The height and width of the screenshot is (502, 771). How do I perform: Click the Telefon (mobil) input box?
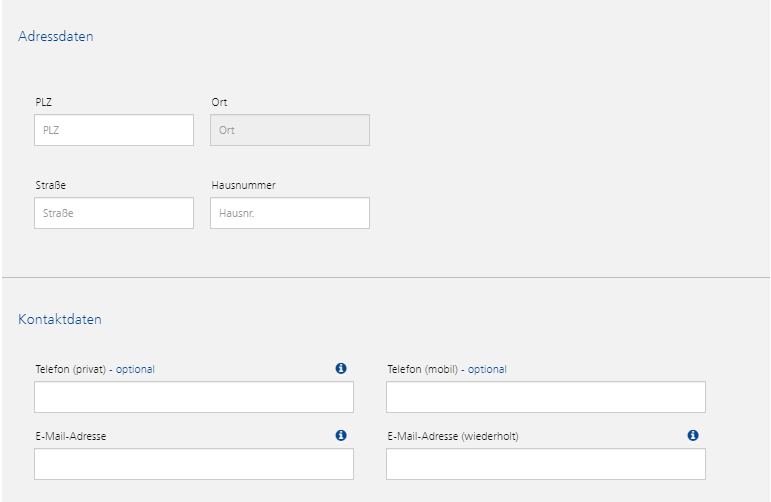[546, 397]
